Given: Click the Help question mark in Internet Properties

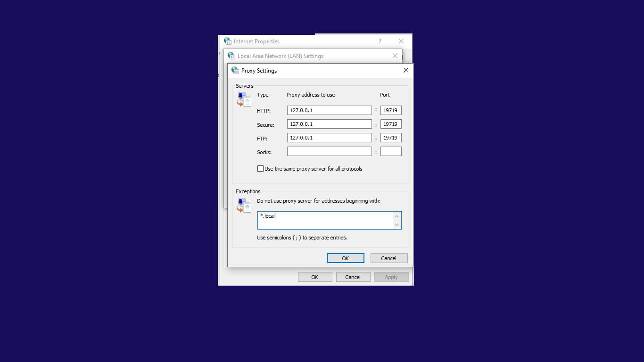Looking at the screenshot, I should click(380, 41).
